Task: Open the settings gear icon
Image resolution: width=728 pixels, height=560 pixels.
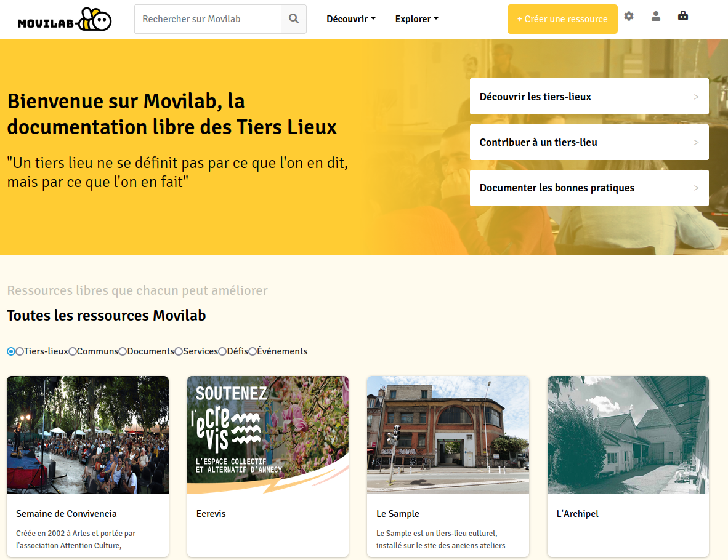Action: 629,16
